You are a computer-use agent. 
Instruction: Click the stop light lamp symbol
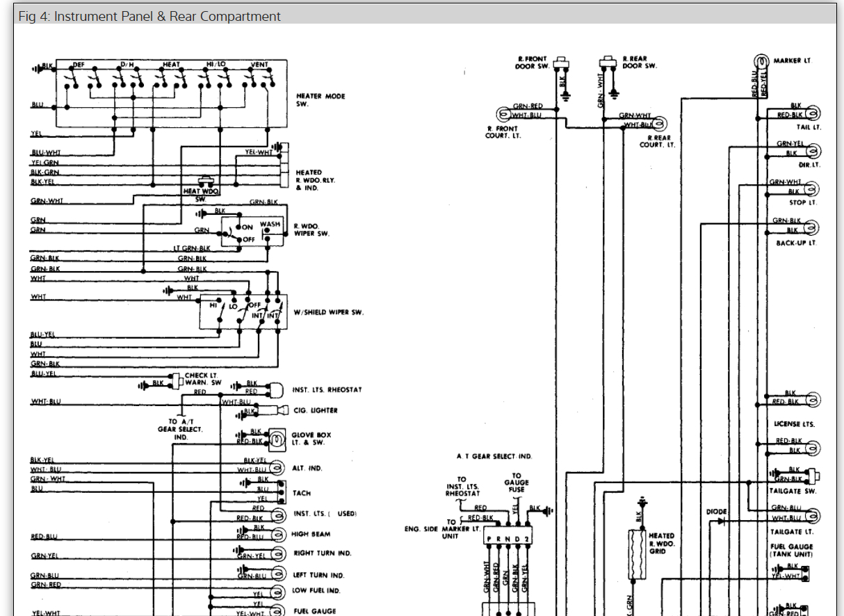coord(811,188)
